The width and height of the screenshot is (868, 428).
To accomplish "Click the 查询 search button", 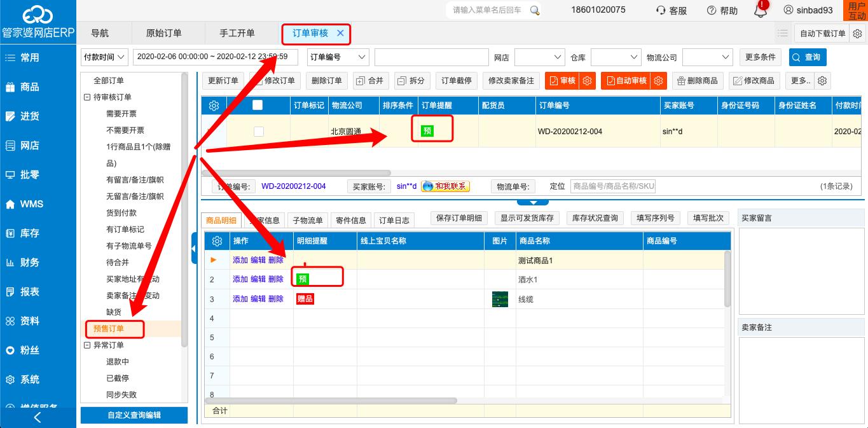I will tap(808, 57).
